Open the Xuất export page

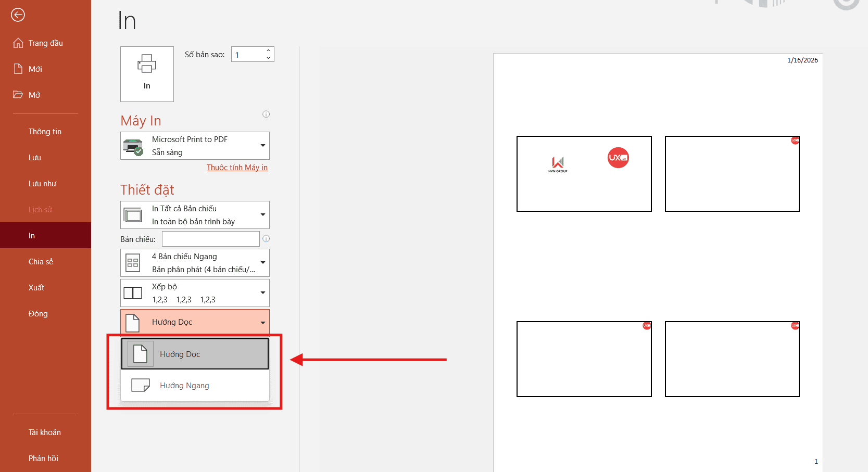coord(36,288)
